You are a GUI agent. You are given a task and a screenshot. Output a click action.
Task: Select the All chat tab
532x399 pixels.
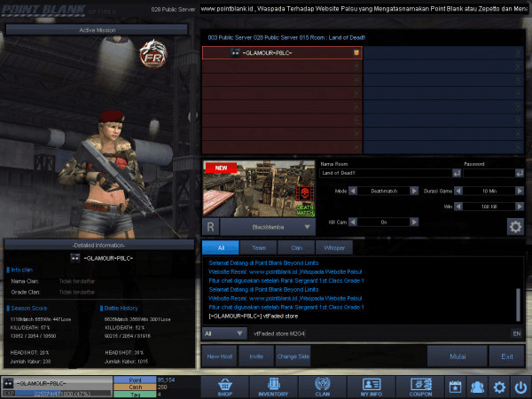click(221, 247)
